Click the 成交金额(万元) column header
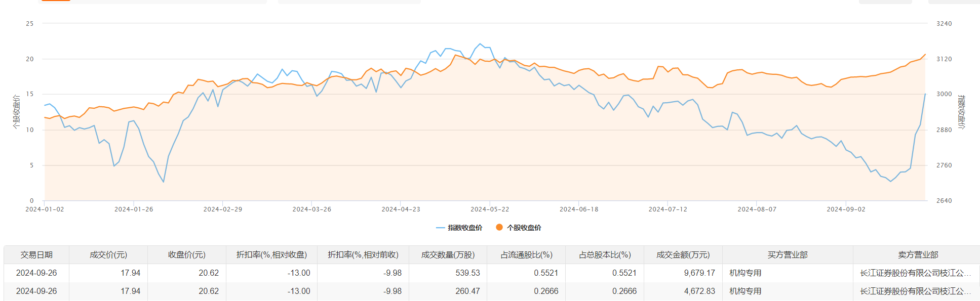 point(683,255)
